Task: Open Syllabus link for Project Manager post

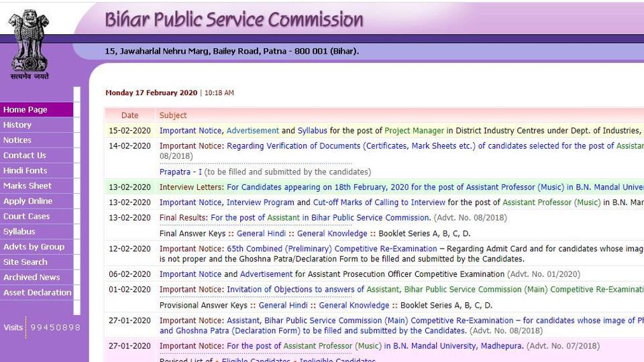Action: click(312, 131)
